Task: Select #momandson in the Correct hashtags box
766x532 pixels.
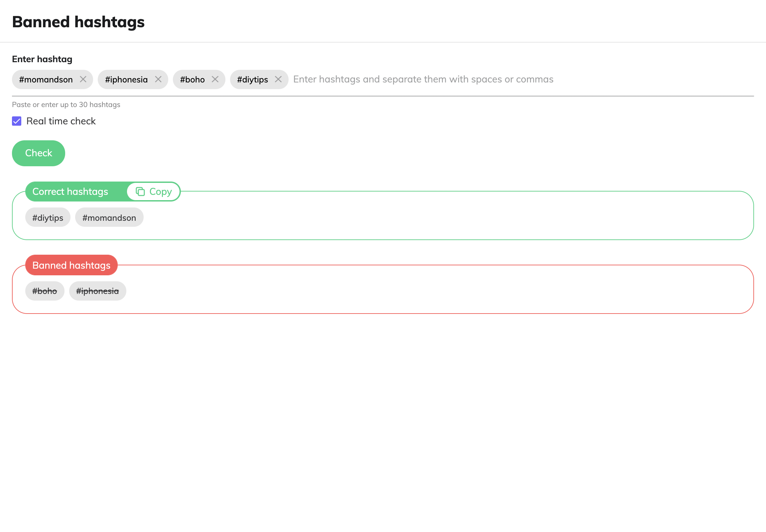Action: (x=109, y=218)
